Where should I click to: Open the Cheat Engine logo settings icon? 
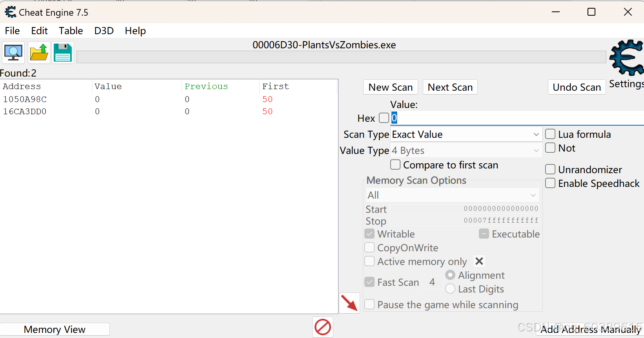627,57
